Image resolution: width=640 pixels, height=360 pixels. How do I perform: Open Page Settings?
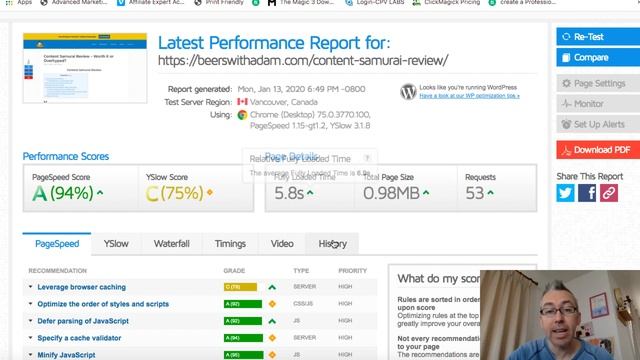pyautogui.click(x=598, y=83)
